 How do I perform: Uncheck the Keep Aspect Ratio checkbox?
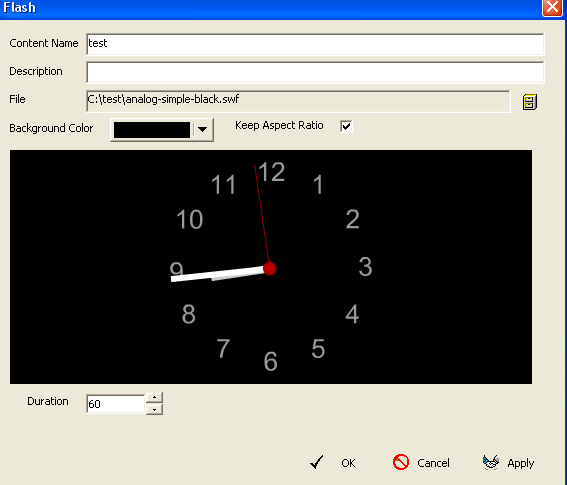tap(346, 126)
